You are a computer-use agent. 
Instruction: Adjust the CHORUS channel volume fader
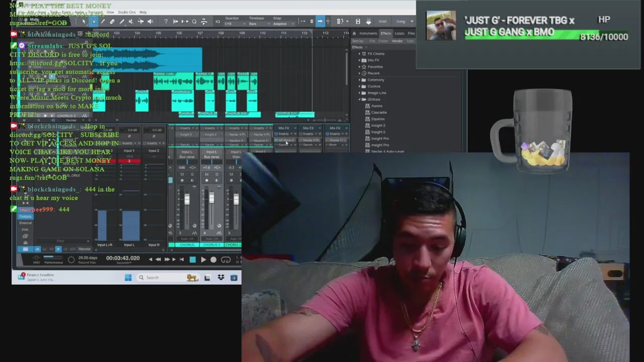pos(187,199)
